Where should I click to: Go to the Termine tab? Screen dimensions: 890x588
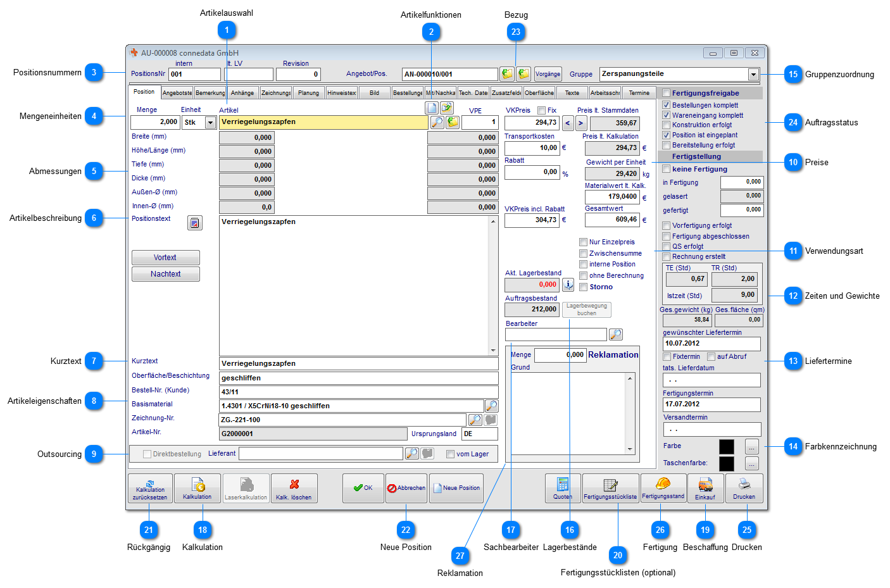(639, 92)
